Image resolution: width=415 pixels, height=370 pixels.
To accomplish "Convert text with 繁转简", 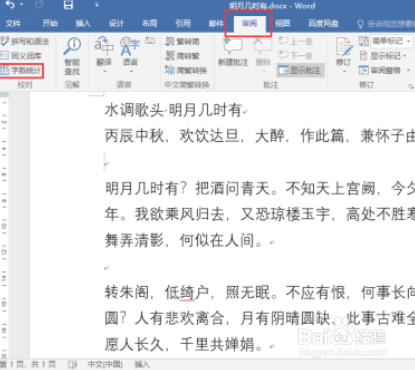I will [x=183, y=41].
